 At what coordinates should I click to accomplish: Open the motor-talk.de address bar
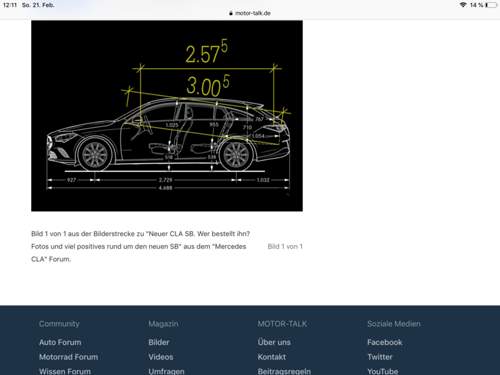click(x=250, y=13)
